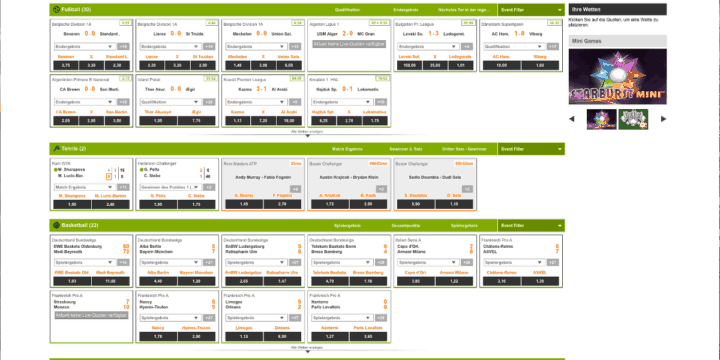Open bet type dropdown for Kazma vs Al Arabi
Image resolution: width=720 pixels, height=360 pixels.
click(x=256, y=102)
